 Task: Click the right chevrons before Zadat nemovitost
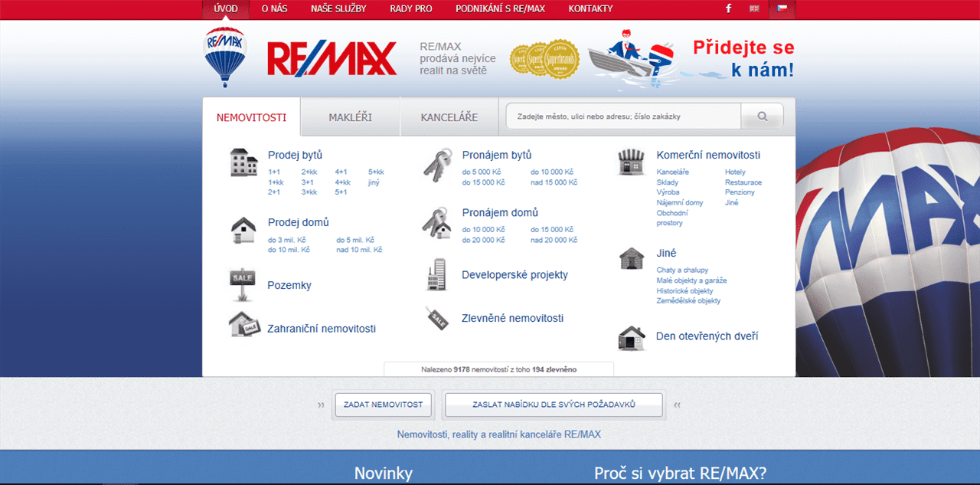pos(321,405)
